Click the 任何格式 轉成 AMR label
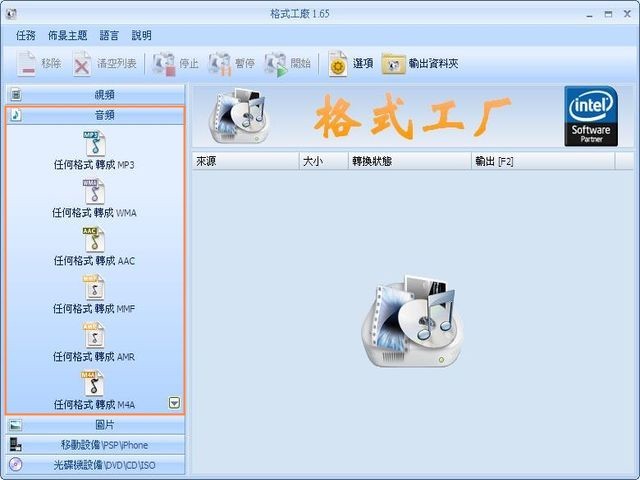This screenshot has height=480, width=640. [94, 356]
